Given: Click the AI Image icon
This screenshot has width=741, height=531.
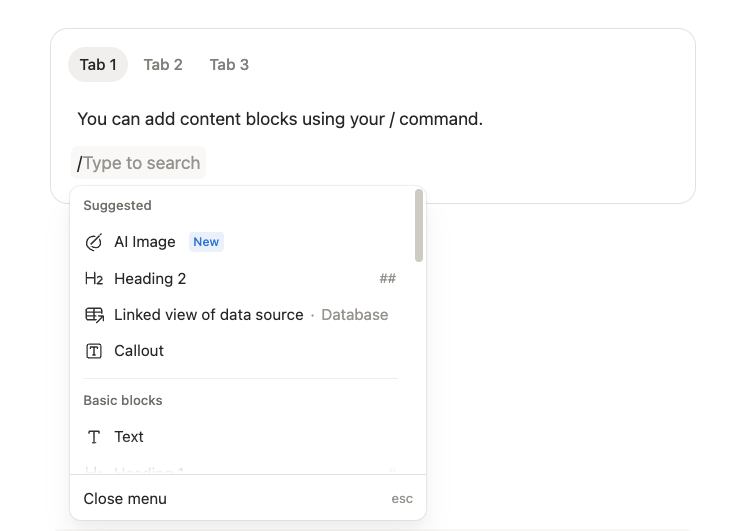Looking at the screenshot, I should coord(94,242).
